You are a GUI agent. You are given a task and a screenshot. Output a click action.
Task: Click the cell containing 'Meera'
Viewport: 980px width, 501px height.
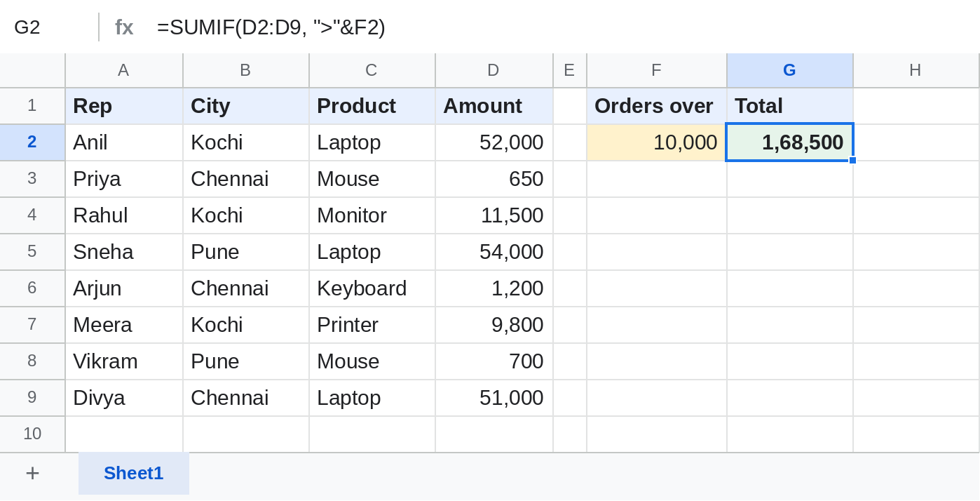124,325
